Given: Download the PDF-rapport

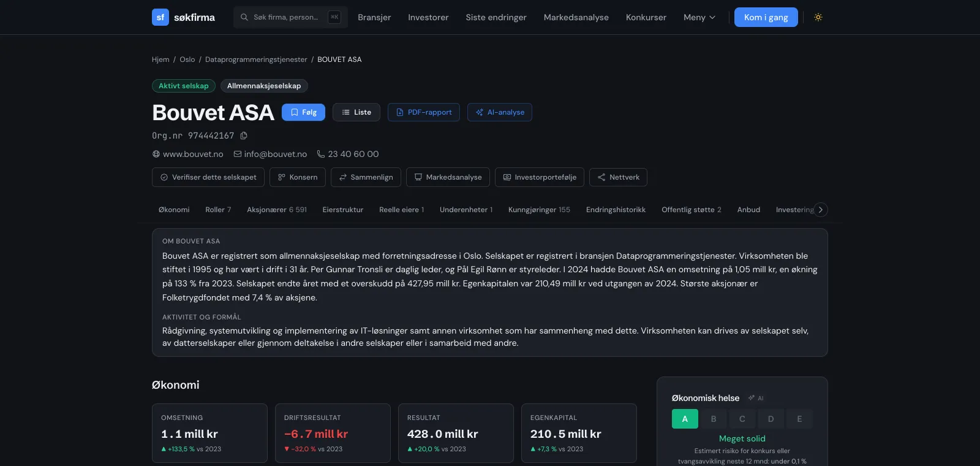Looking at the screenshot, I should [x=424, y=112].
